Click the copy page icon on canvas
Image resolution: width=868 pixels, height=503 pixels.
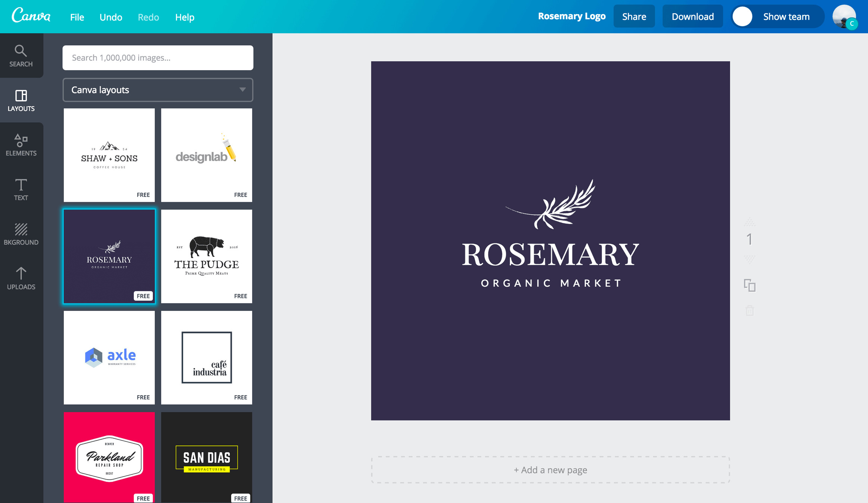(750, 285)
